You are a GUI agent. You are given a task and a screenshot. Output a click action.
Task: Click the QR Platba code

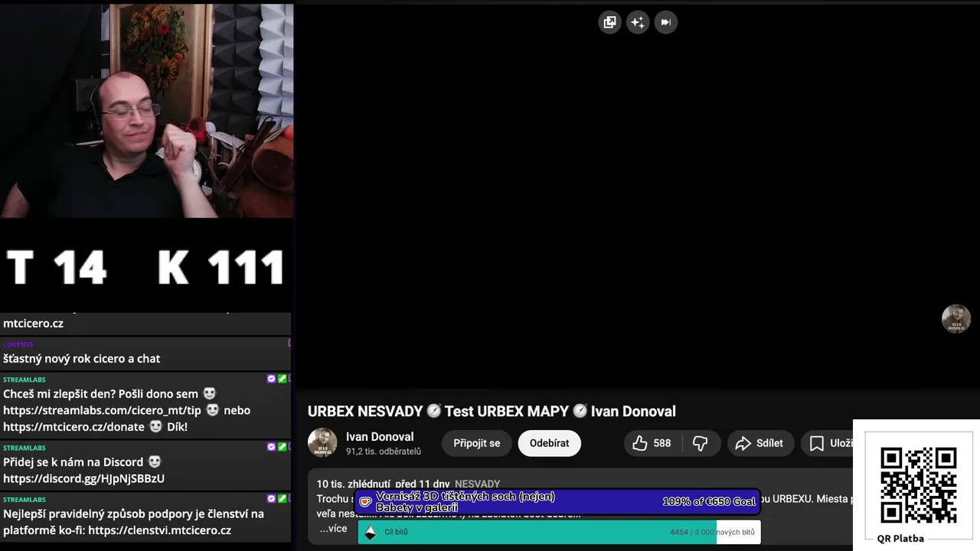pyautogui.click(x=918, y=485)
